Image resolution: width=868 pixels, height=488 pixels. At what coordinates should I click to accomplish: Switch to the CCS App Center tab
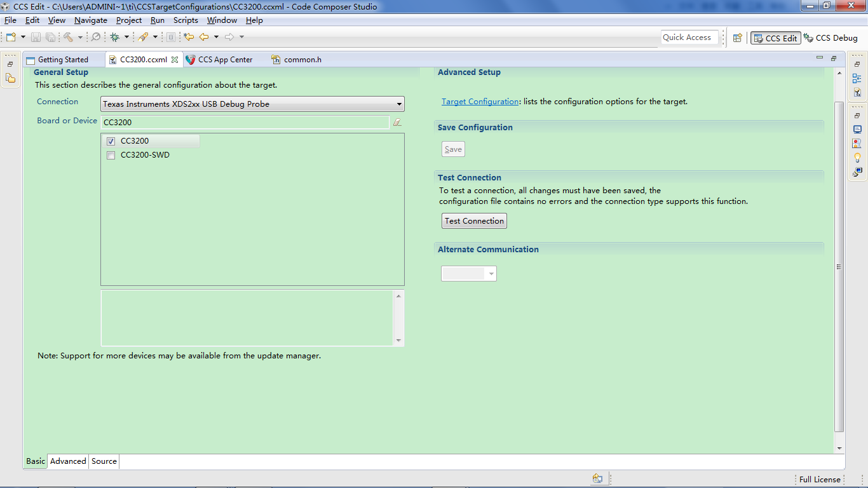[x=225, y=60]
